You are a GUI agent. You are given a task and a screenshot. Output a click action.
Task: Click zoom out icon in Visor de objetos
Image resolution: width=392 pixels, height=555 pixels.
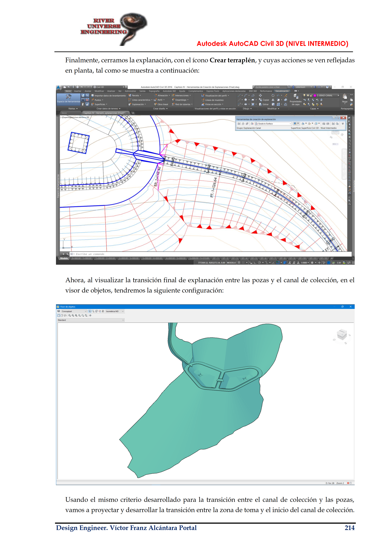tap(83, 315)
